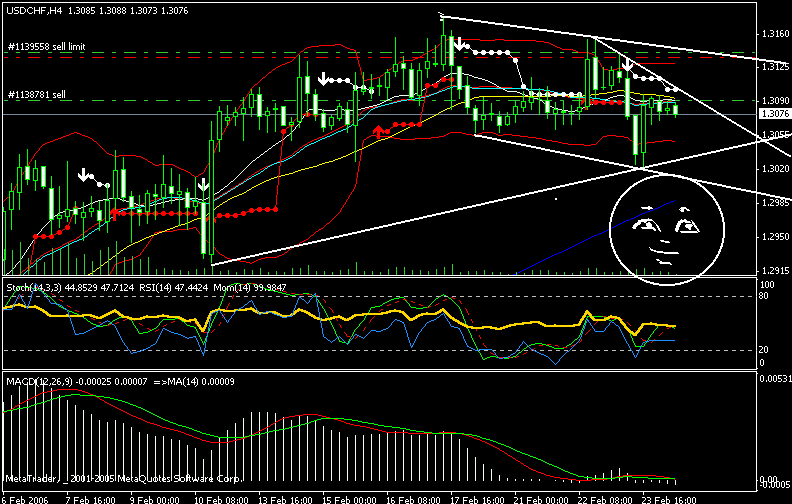
Task: Click the 1.2915 price axis label
Action: [x=775, y=271]
